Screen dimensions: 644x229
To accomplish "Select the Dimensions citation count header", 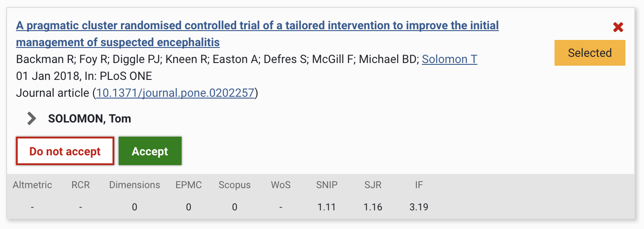I will pyautogui.click(x=135, y=185).
